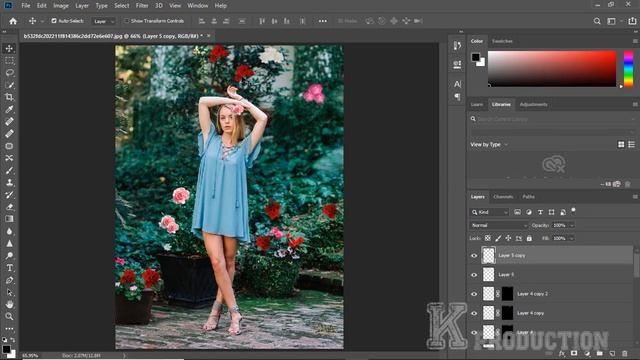The width and height of the screenshot is (640, 360).
Task: Select the Hand tool
Action: coord(9,304)
